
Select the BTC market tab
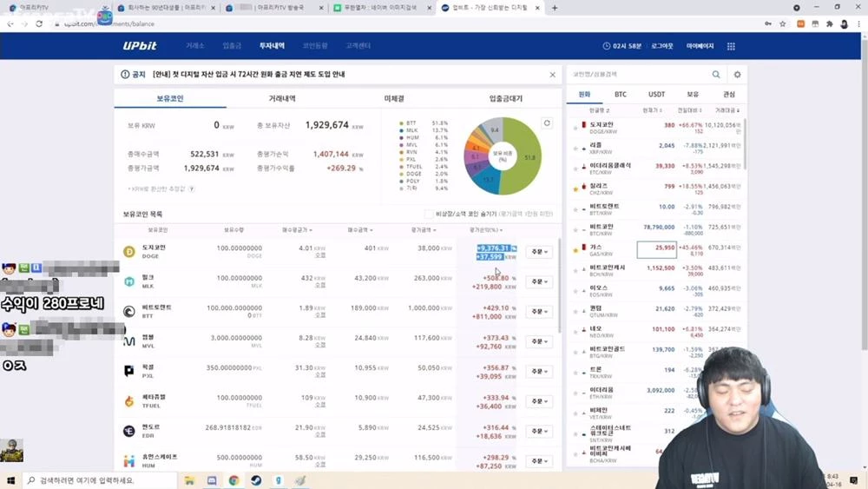(x=621, y=94)
